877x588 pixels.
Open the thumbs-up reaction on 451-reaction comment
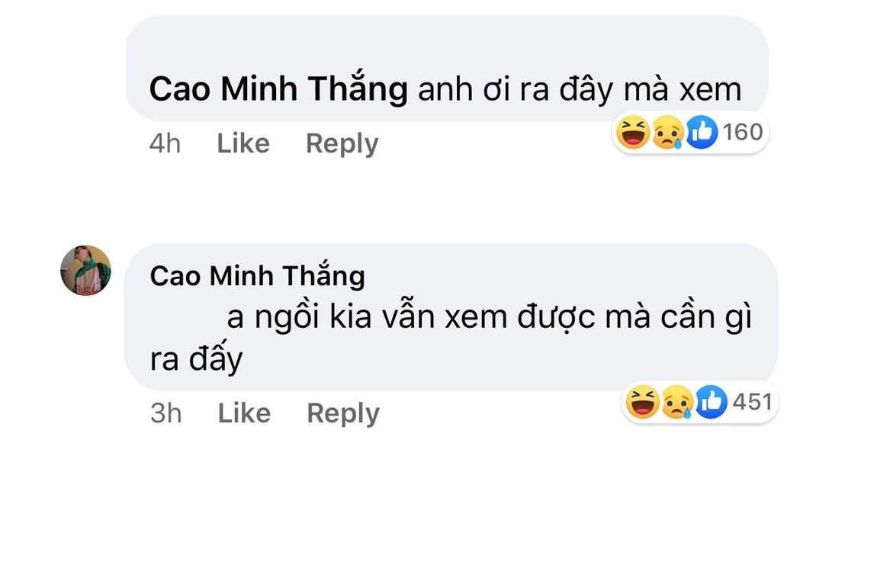coord(711,402)
